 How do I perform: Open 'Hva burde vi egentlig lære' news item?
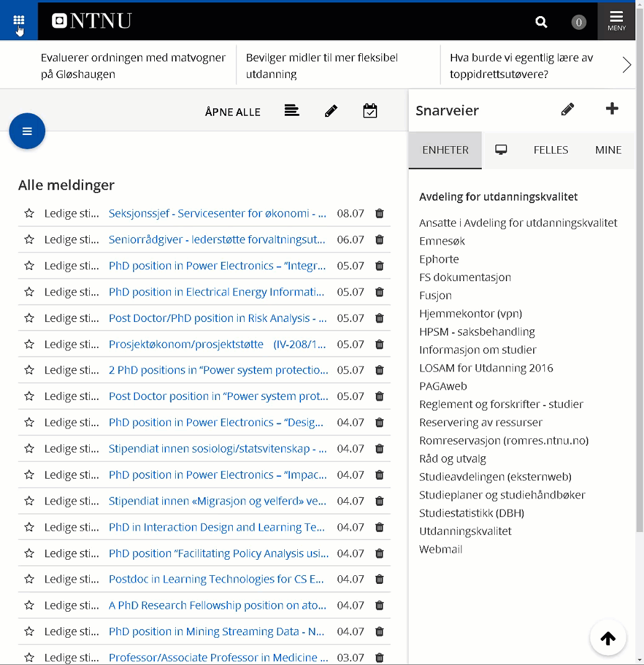click(x=521, y=66)
